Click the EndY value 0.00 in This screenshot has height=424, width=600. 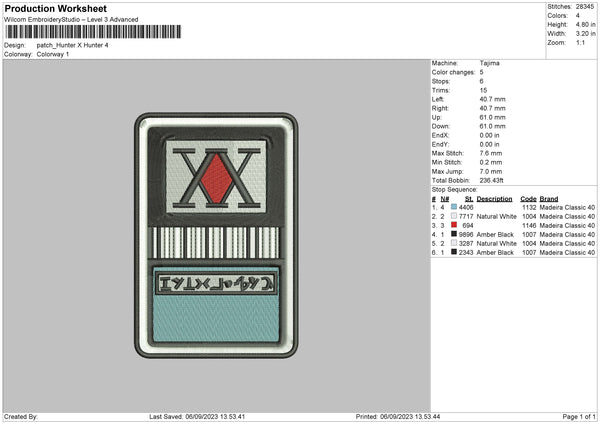click(x=489, y=144)
